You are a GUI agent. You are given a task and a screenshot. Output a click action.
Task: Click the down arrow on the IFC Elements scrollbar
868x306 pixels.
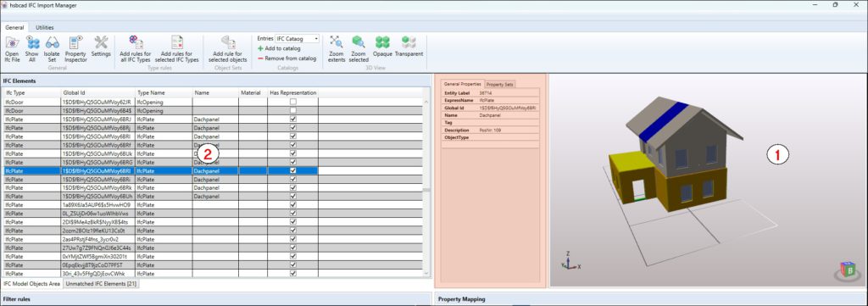(x=426, y=273)
